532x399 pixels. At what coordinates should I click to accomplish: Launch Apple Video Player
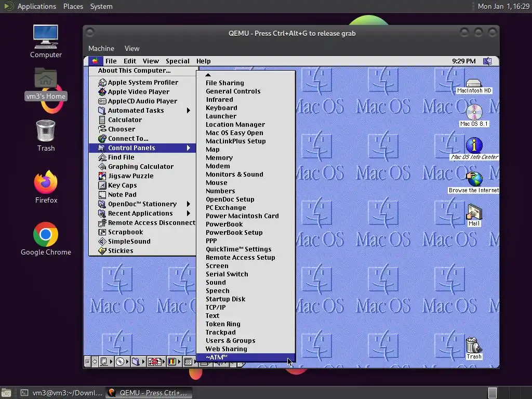pyautogui.click(x=142, y=91)
